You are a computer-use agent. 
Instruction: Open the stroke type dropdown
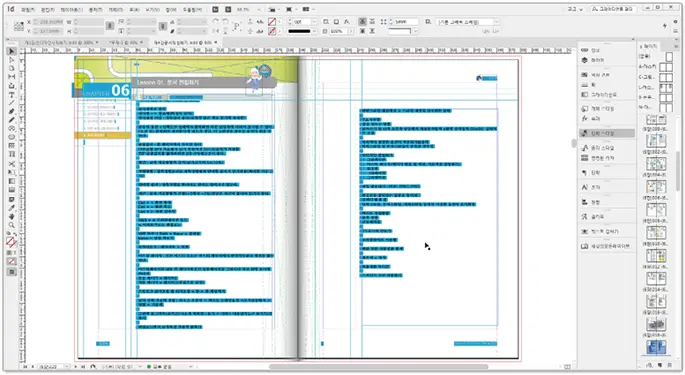(x=314, y=31)
